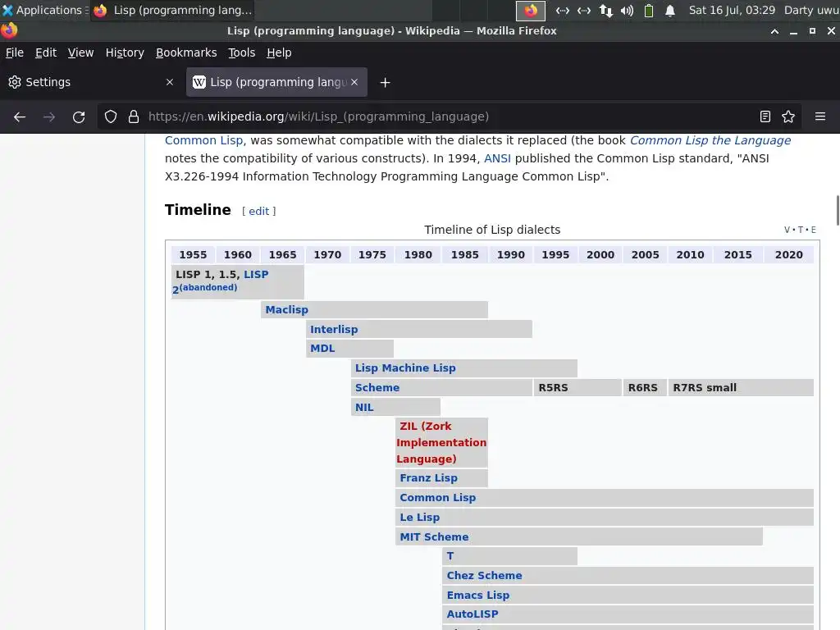The width and height of the screenshot is (840, 630).
Task: Click the page vertical scrollbar thumb
Action: [838, 211]
